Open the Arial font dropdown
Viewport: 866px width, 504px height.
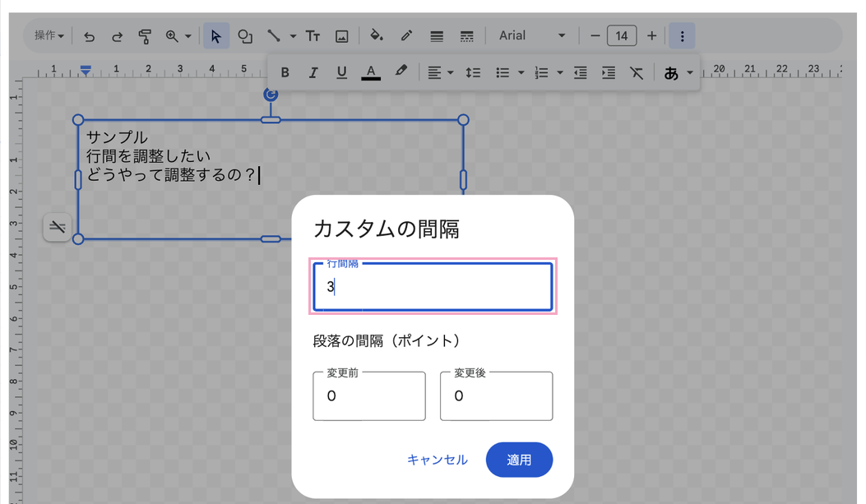tap(532, 36)
